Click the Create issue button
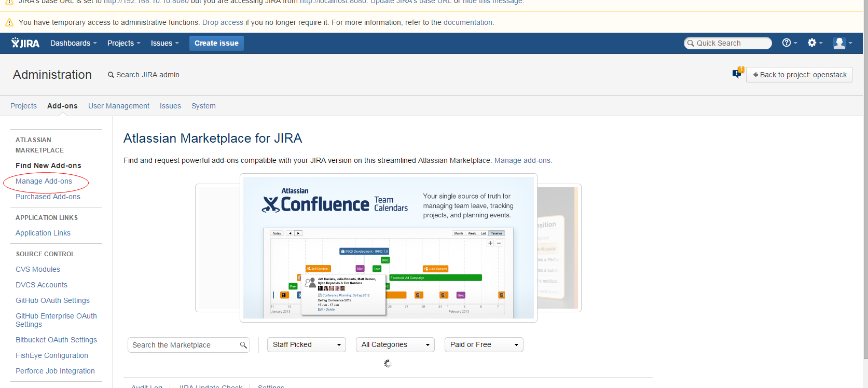 [216, 43]
